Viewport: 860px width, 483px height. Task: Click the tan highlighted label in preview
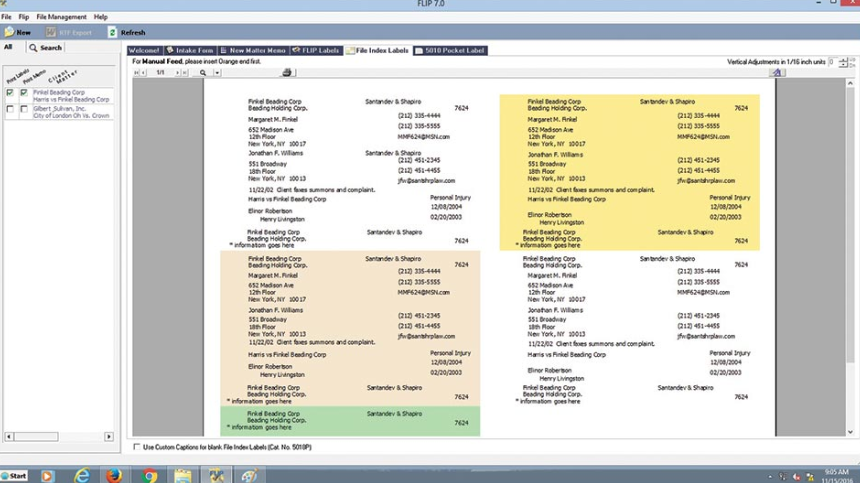pyautogui.click(x=350, y=328)
